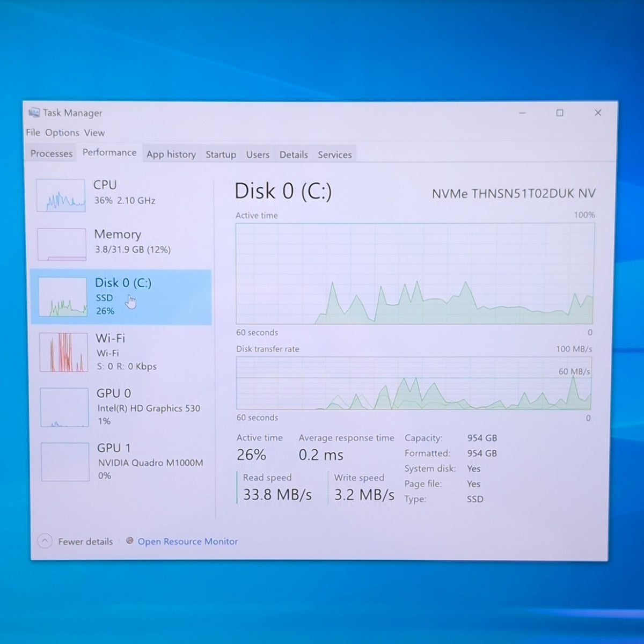Viewport: 644px width, 644px height.
Task: Open the Options menu
Action: pos(62,133)
